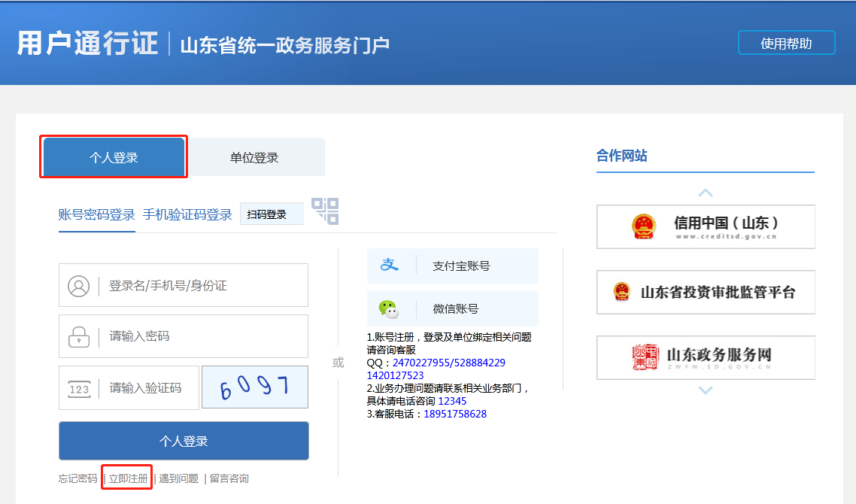Click the user avatar icon in username field

pyautogui.click(x=78, y=286)
